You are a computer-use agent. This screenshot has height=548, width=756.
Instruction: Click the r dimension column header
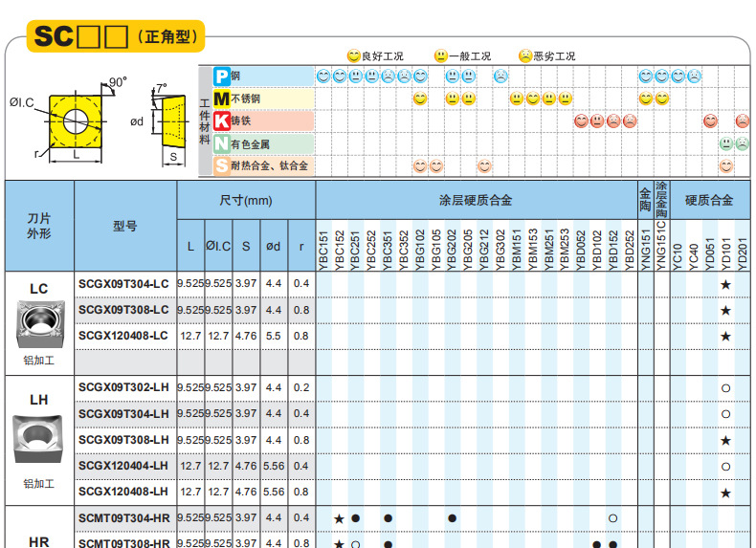301,247
